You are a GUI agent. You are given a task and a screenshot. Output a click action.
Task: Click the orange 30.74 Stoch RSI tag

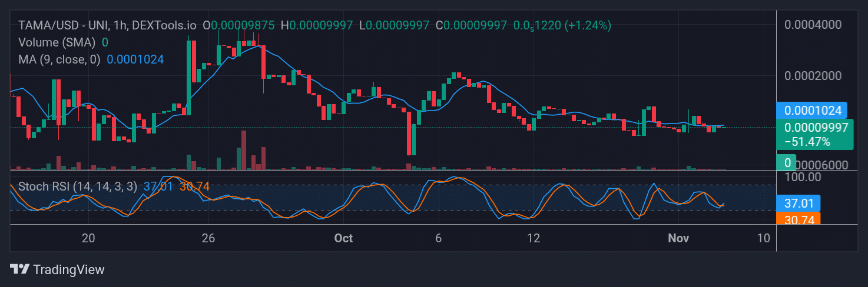[799, 218]
